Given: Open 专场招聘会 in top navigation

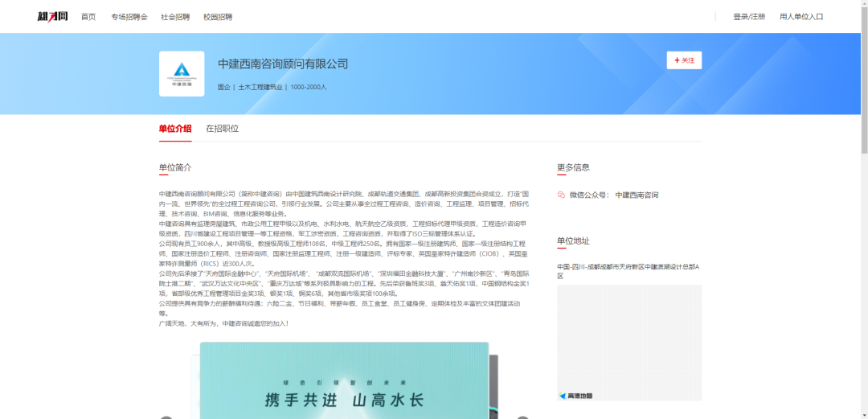Looking at the screenshot, I should tap(129, 17).
